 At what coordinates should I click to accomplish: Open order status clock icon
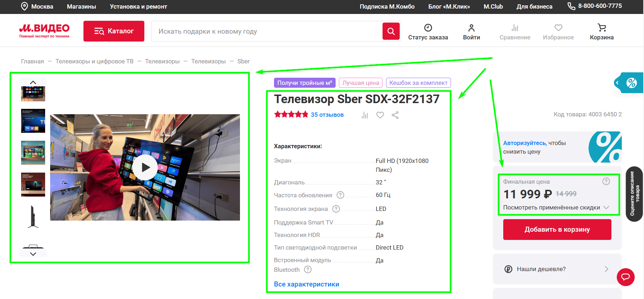coord(428,28)
